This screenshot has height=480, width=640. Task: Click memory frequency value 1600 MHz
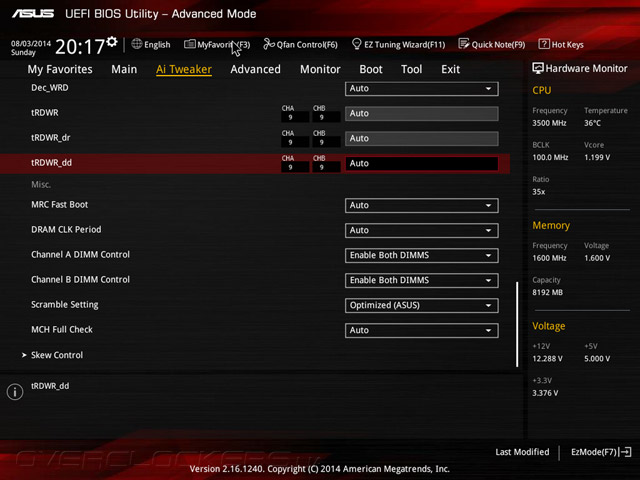[549, 258]
